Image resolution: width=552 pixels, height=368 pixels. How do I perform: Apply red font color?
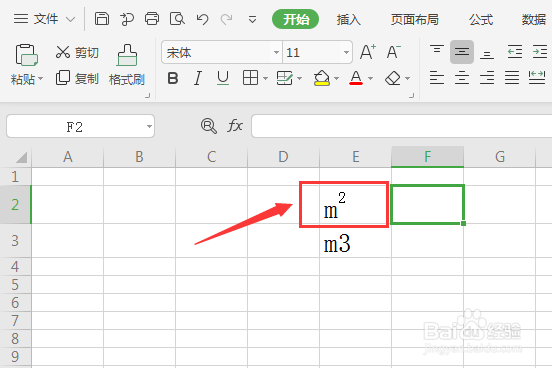[356, 78]
